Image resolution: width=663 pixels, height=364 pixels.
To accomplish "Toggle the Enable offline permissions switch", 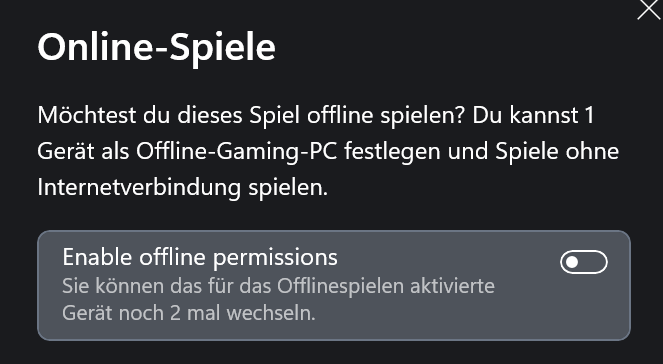I will coord(584,262).
